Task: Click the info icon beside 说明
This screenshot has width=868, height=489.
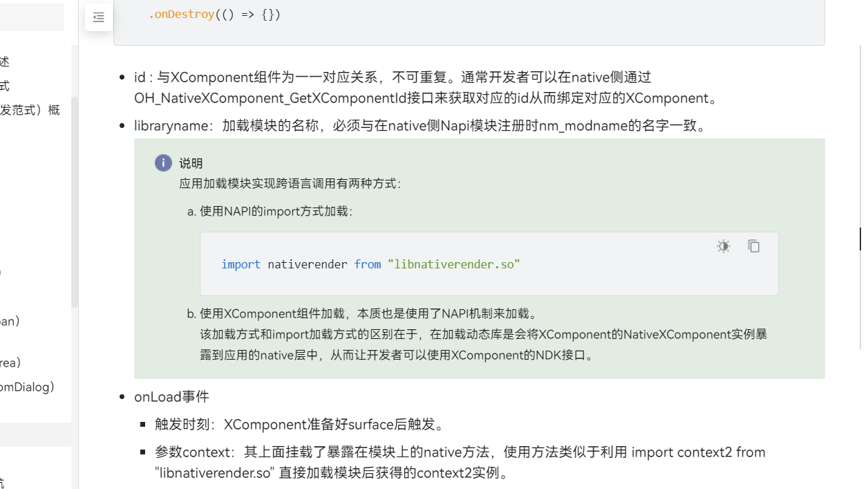Action: 163,163
